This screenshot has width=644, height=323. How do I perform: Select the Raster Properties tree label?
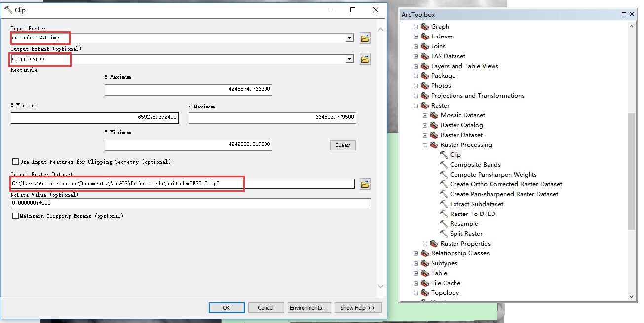465,244
